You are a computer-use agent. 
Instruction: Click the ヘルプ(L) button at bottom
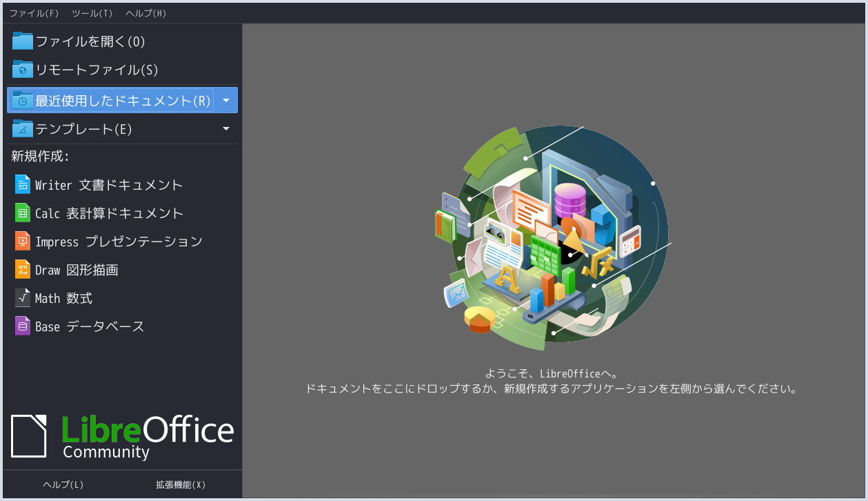[x=63, y=484]
